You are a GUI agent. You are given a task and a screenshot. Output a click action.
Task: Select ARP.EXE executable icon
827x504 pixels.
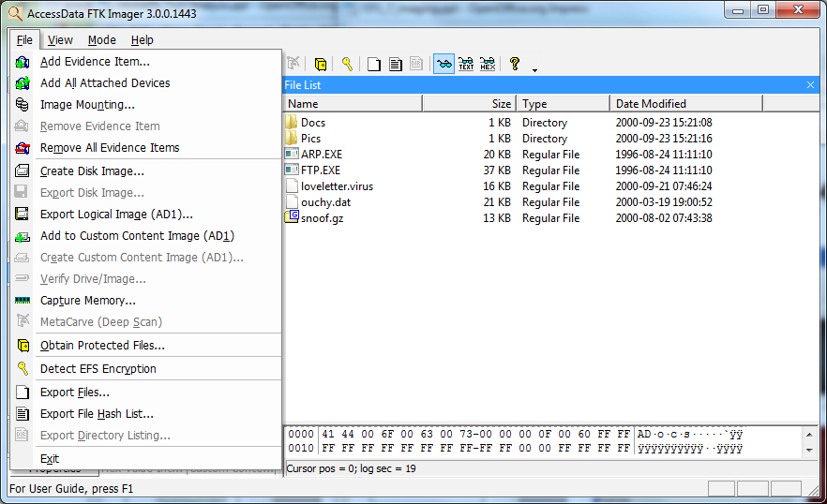tap(292, 154)
